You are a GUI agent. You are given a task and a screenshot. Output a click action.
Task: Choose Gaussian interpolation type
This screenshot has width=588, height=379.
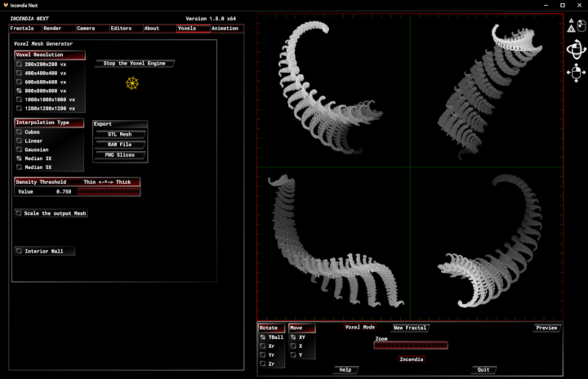[x=20, y=149]
